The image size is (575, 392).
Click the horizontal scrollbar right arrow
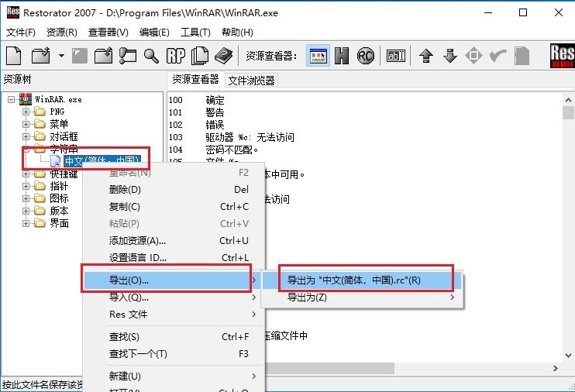(x=556, y=368)
